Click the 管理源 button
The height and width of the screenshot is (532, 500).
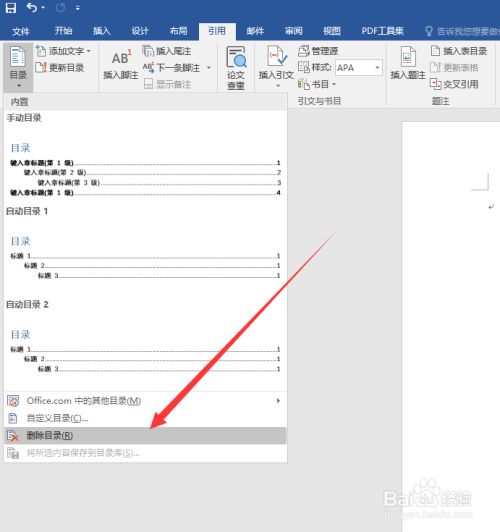pyautogui.click(x=318, y=51)
